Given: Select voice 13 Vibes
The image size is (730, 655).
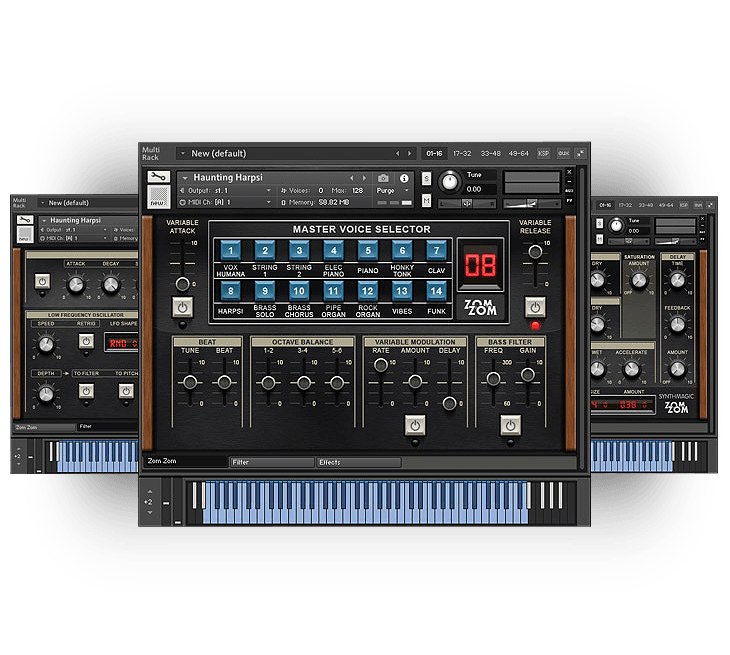Looking at the screenshot, I should pyautogui.click(x=402, y=291).
